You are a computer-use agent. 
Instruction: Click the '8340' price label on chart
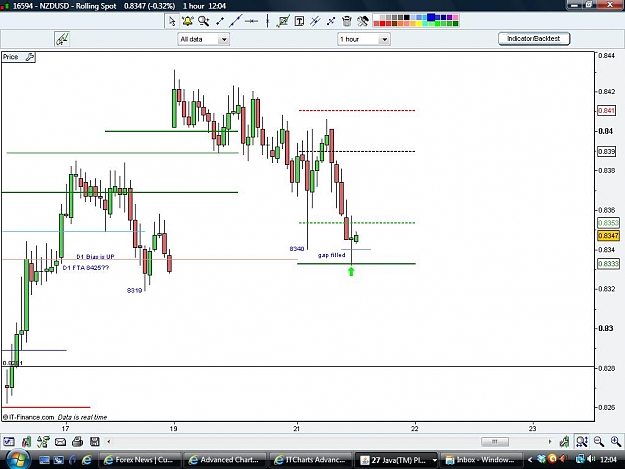[x=297, y=249]
